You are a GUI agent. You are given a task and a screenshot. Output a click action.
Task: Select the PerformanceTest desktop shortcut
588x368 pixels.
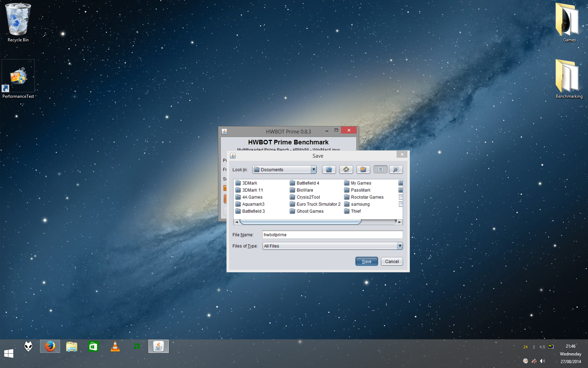(x=18, y=80)
